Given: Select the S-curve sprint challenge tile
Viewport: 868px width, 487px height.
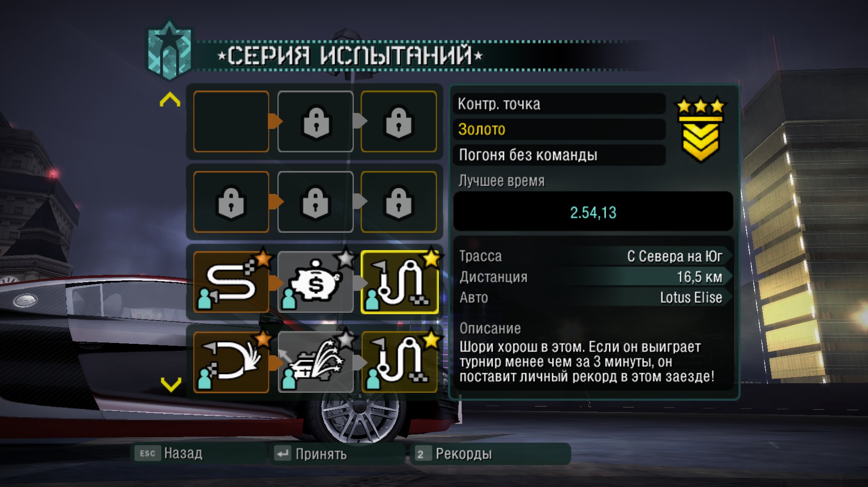Looking at the screenshot, I should point(231,282).
